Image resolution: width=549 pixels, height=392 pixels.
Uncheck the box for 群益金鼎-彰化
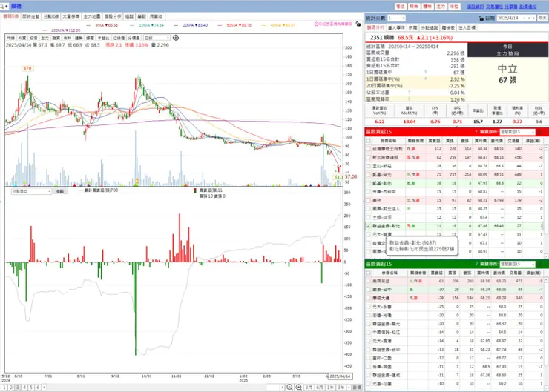[368, 226]
